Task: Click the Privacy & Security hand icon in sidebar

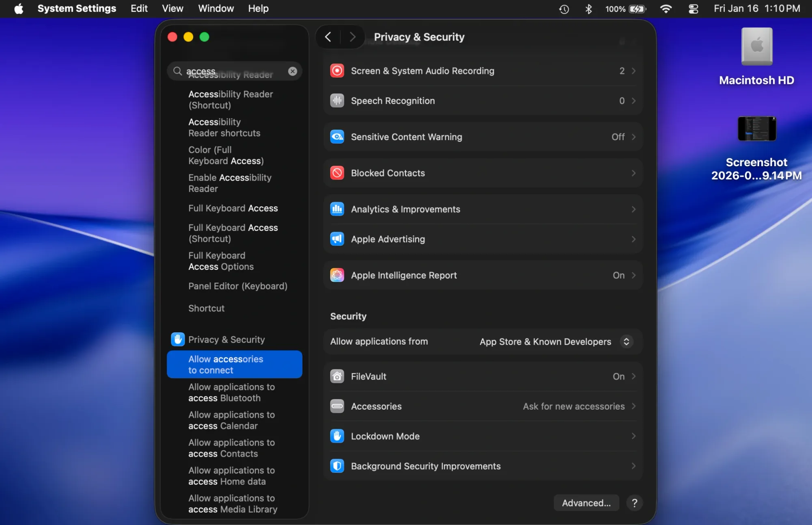Action: point(178,339)
